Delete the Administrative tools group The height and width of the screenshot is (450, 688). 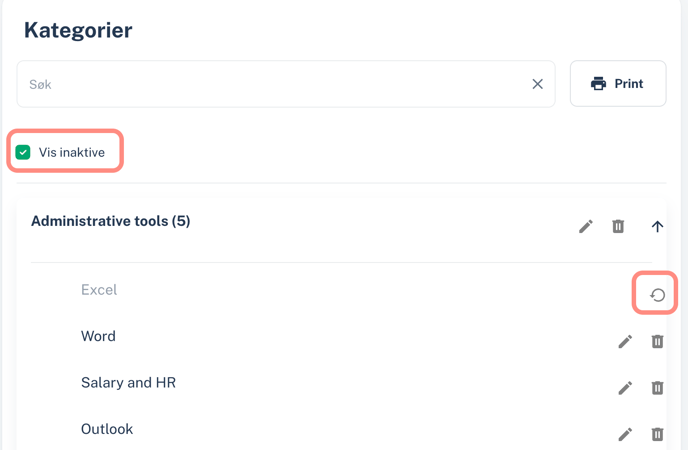[618, 227]
